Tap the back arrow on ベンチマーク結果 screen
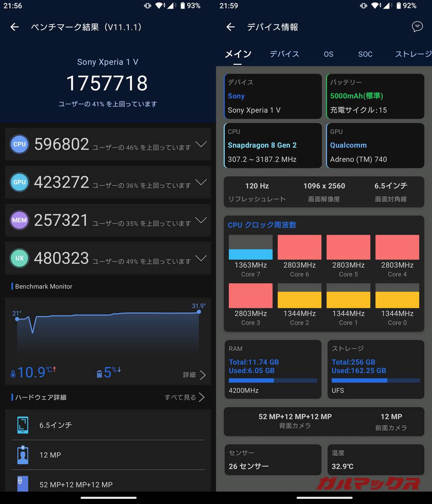The width and height of the screenshot is (432, 504). point(14,27)
